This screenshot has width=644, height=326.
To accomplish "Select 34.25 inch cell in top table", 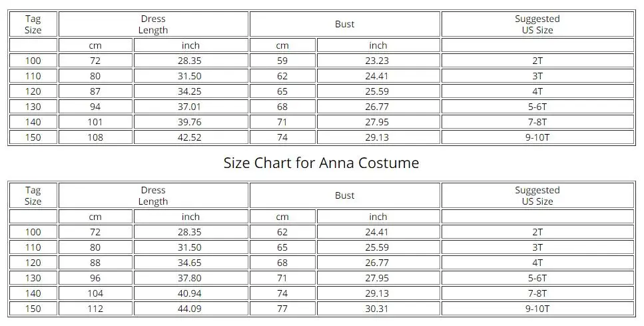I will pos(190,91).
